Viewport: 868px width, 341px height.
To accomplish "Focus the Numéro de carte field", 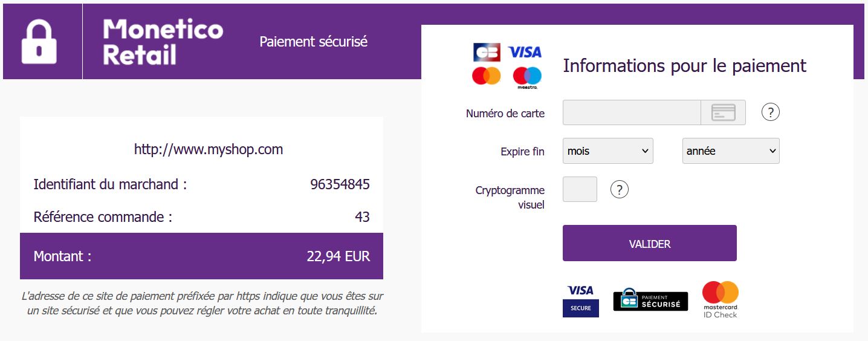I will pyautogui.click(x=632, y=112).
